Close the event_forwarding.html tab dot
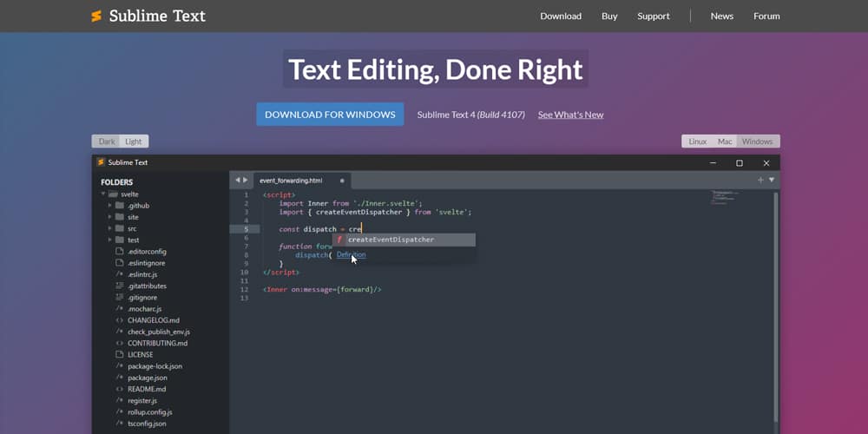The height and width of the screenshot is (434, 868). coord(341,181)
